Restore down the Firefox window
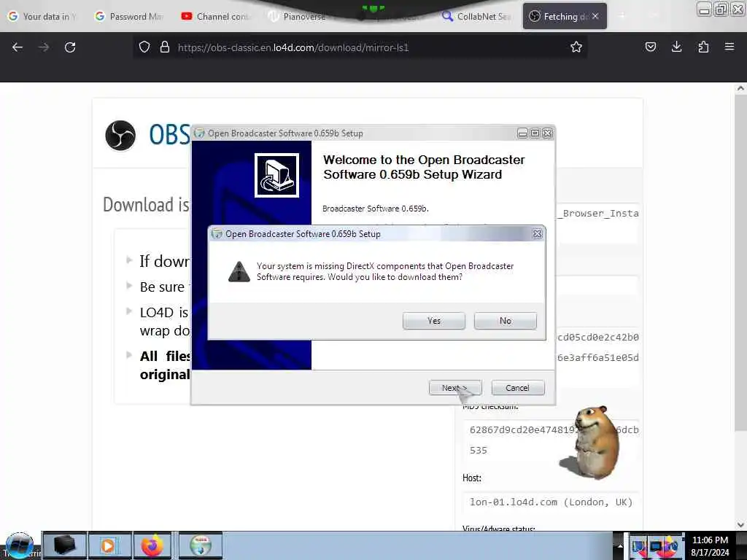 (x=721, y=9)
